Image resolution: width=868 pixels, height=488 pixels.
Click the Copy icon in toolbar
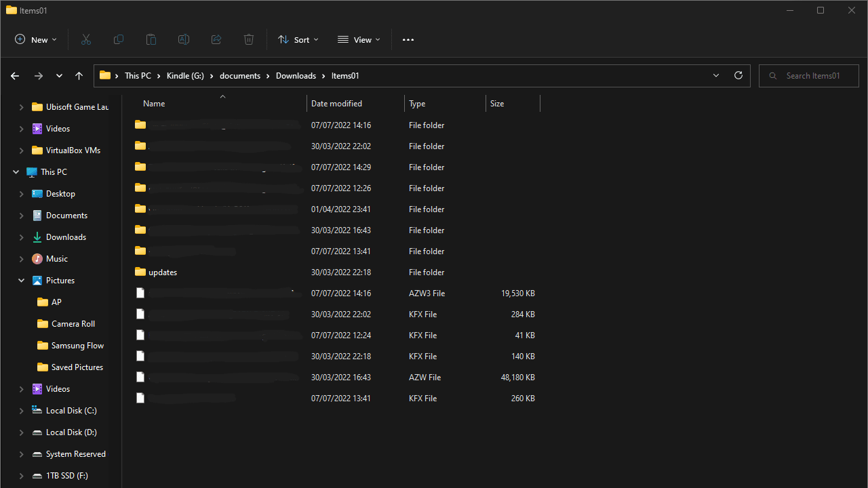pyautogui.click(x=119, y=40)
